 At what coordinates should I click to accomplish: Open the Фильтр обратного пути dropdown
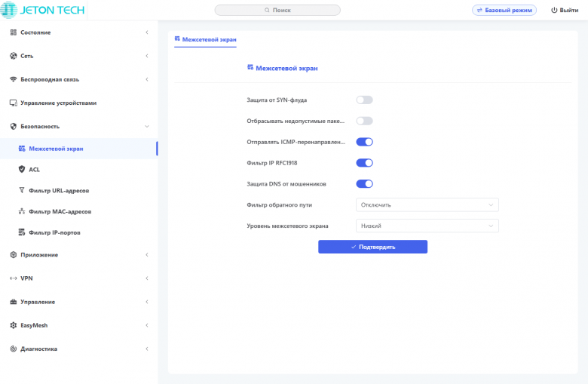pos(427,204)
